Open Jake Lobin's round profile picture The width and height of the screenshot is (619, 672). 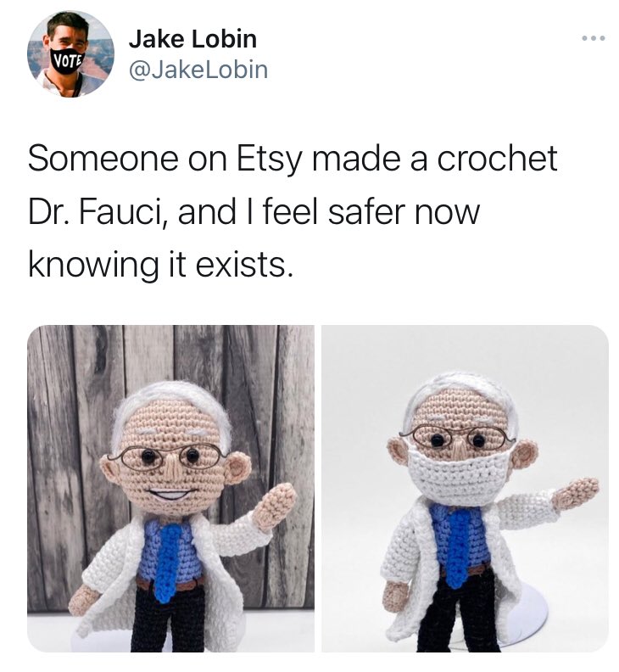pos(70,54)
